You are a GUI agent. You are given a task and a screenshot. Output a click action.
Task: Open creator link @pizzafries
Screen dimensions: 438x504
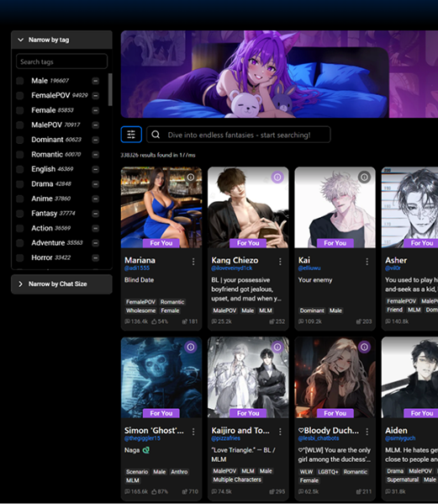click(226, 438)
